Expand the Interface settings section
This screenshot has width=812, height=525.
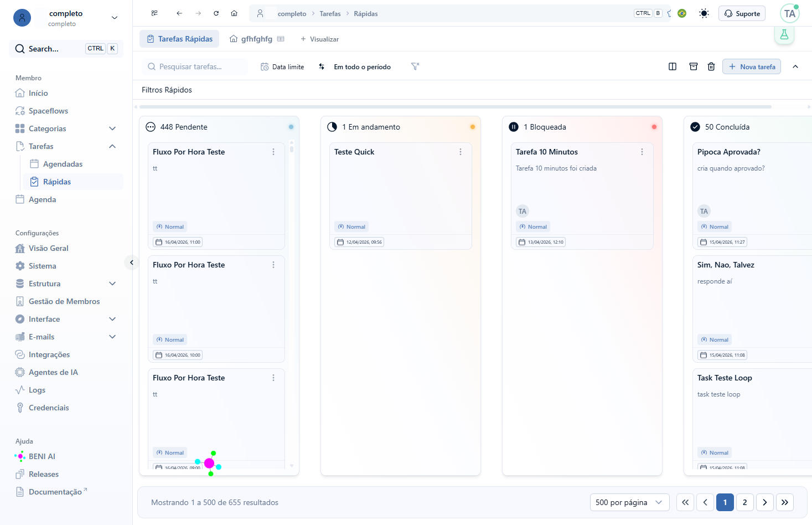pos(112,319)
